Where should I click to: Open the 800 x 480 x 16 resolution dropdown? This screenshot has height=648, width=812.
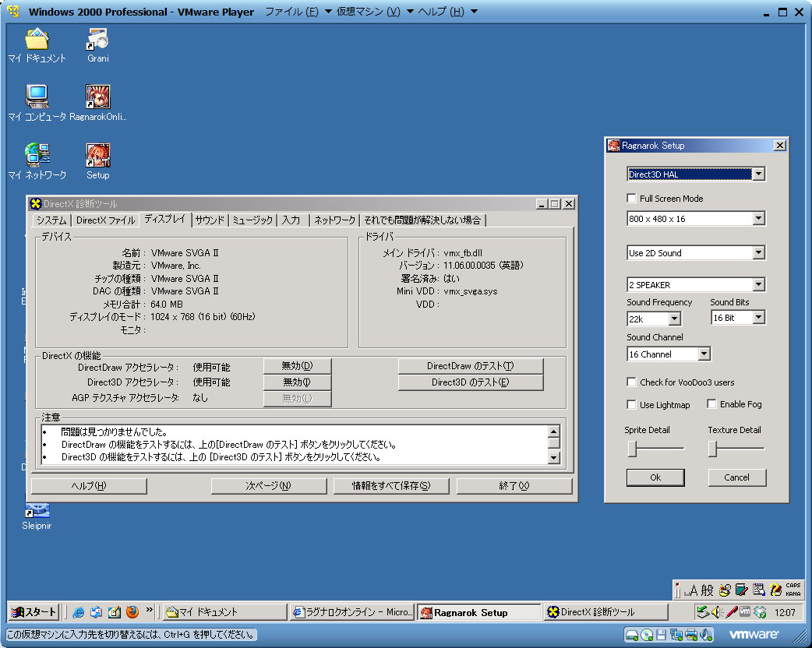(x=758, y=219)
